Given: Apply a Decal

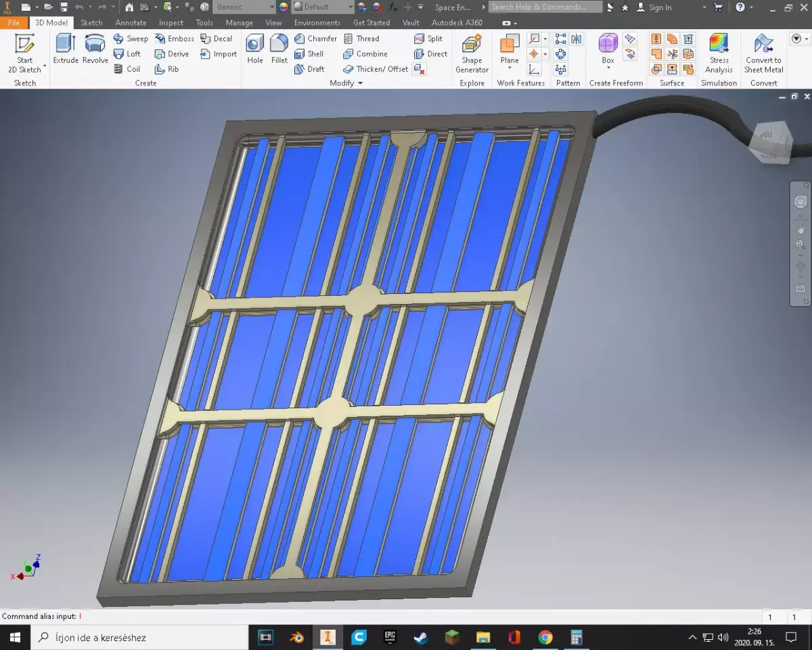Looking at the screenshot, I should [216, 39].
